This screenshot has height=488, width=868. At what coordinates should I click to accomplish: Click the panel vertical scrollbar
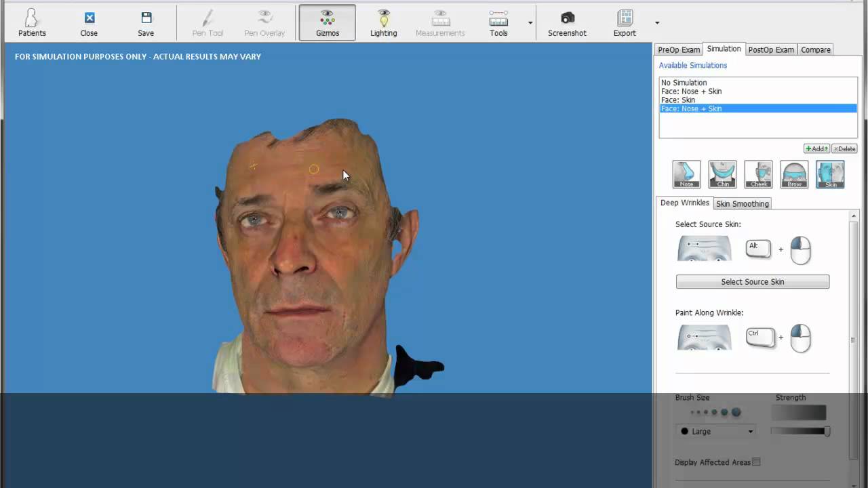(853, 339)
